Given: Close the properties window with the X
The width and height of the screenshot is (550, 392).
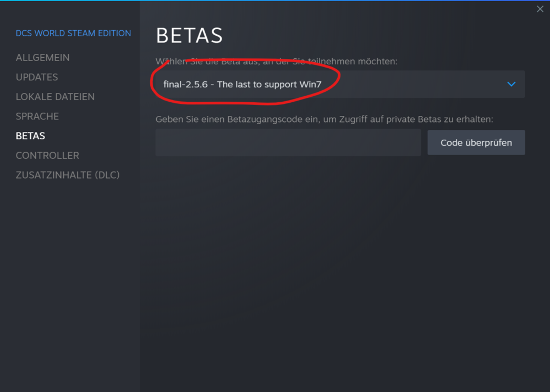Looking at the screenshot, I should 540,9.
